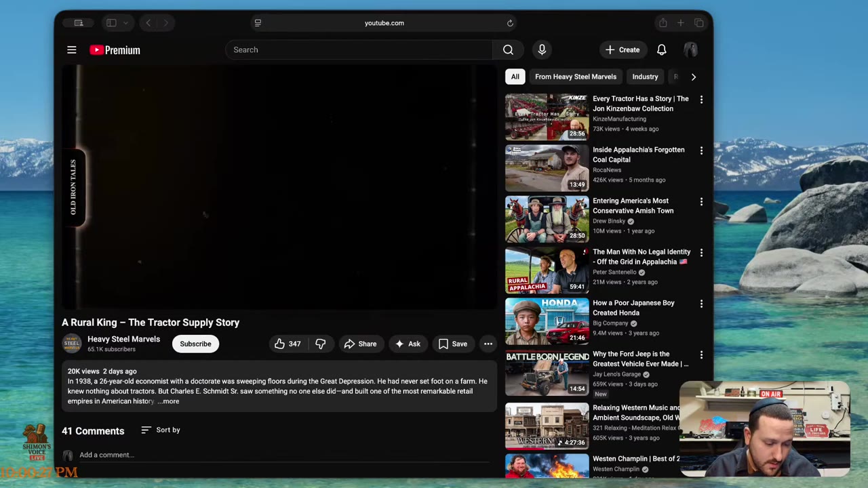Open options for Inside Appalachia's Forgotten Coal Capital
The height and width of the screenshot is (488, 868).
click(x=701, y=150)
